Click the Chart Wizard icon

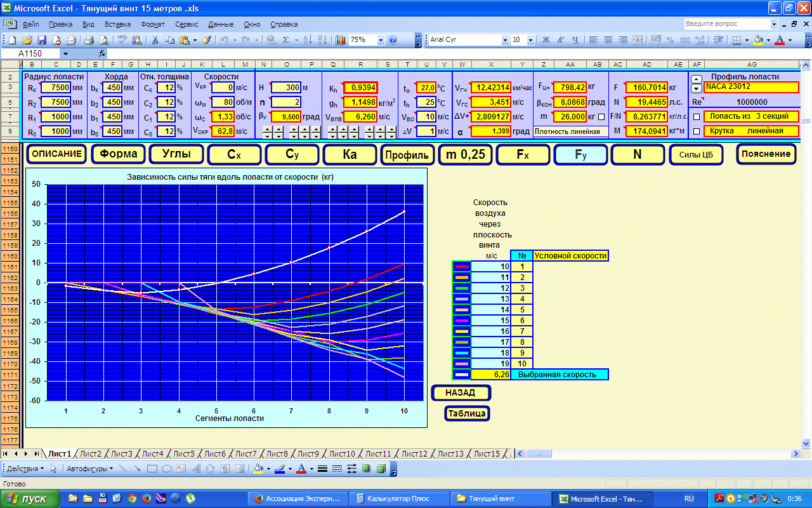pyautogui.click(x=340, y=39)
